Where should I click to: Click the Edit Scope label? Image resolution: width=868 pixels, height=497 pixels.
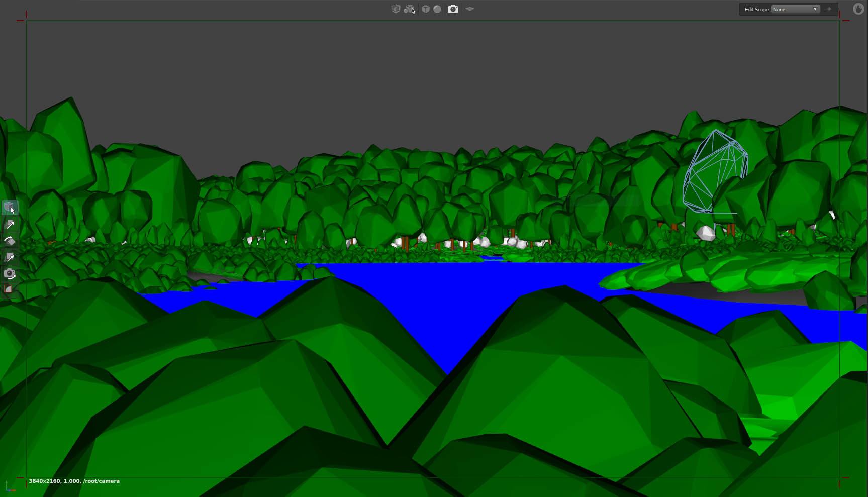pos(756,9)
